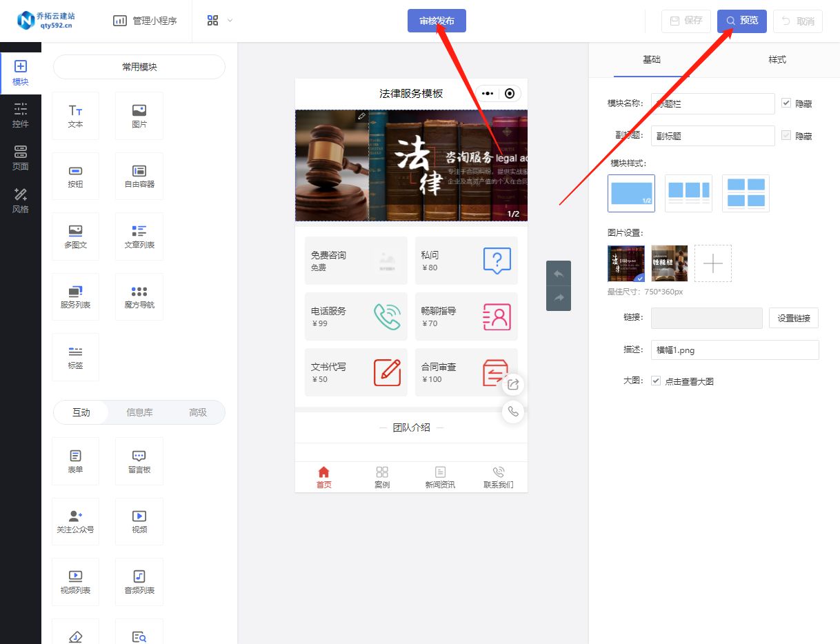Switch to the 信息库 tab
The width and height of the screenshot is (840, 644).
click(138, 412)
